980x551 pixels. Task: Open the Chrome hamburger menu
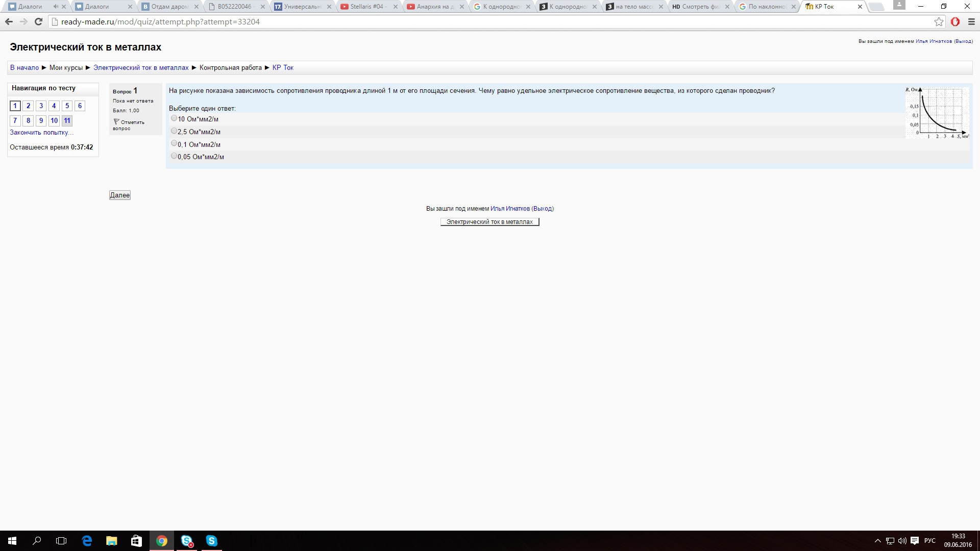[x=971, y=22]
